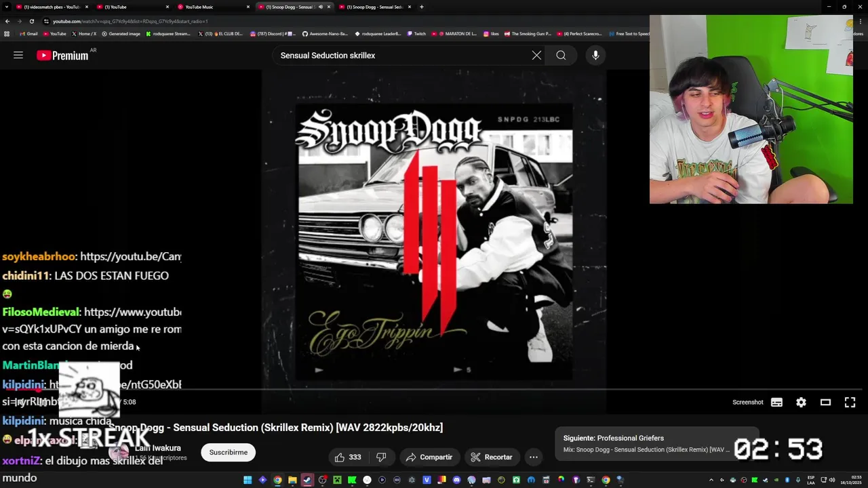
Task: Go to YouTube Premium home logo
Action: click(62, 56)
